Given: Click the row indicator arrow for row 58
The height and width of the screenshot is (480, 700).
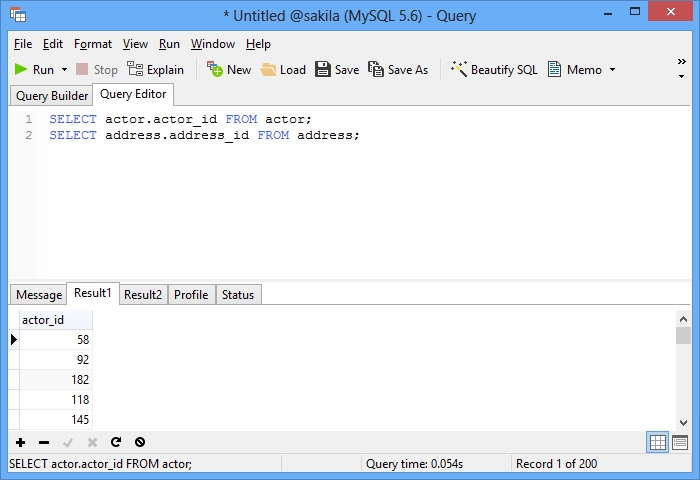Looking at the screenshot, I should [x=14, y=340].
